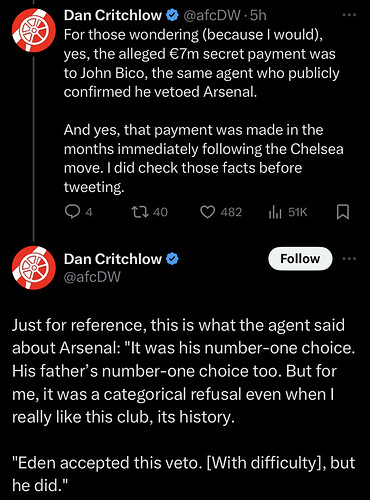The width and height of the screenshot is (370, 500).
Task: Open three-dot menu next to Follow button
Action: coord(349,259)
